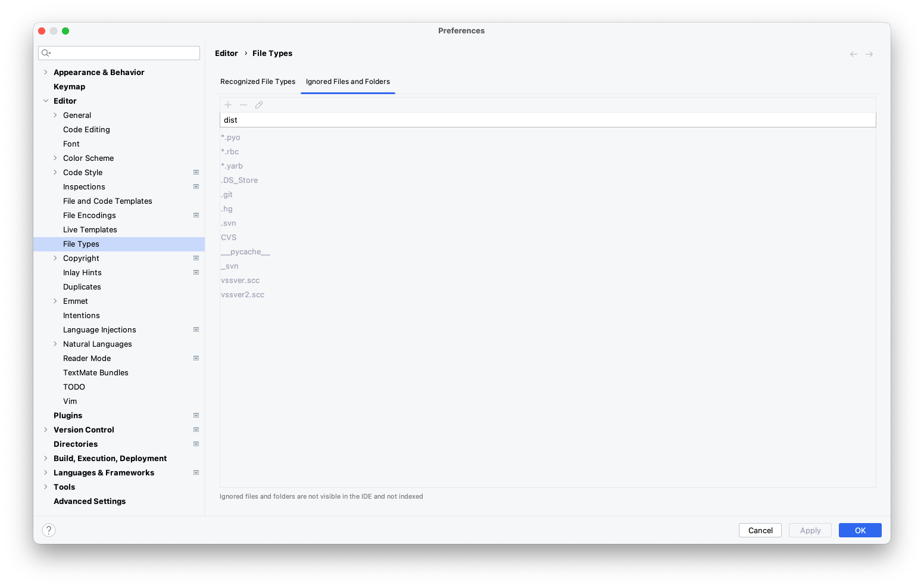Click the screen icon beside Plugins

[x=196, y=415]
